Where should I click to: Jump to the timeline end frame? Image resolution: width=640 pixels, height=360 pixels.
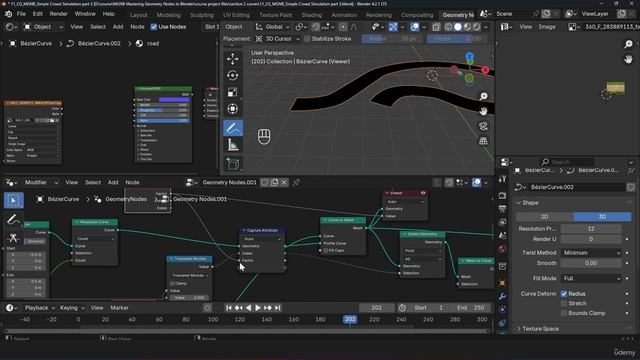(x=278, y=308)
